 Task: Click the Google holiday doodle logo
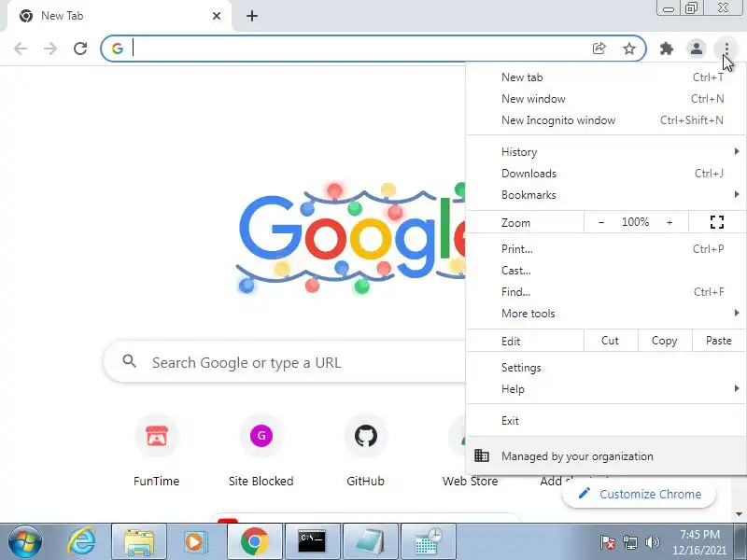point(351,238)
